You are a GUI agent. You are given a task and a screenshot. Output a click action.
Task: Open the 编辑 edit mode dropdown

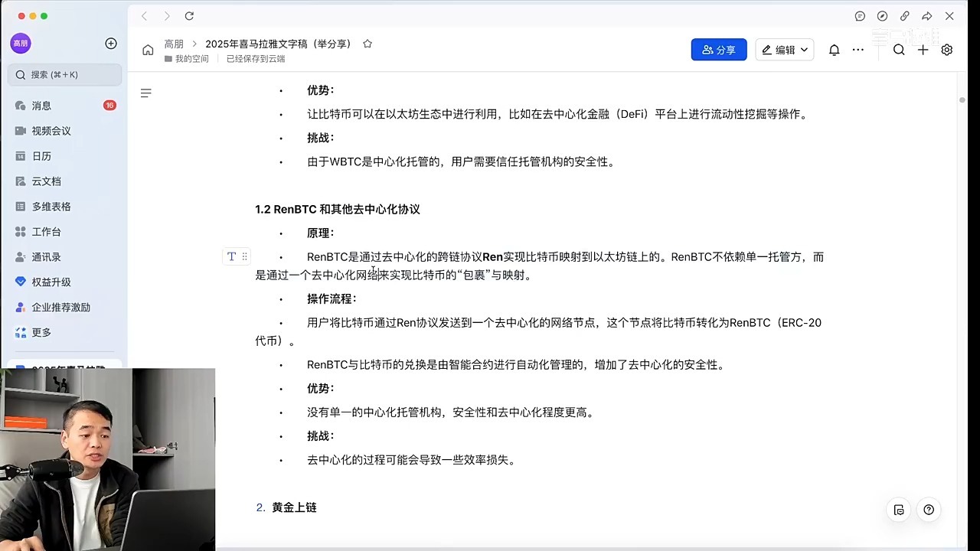pyautogui.click(x=784, y=49)
